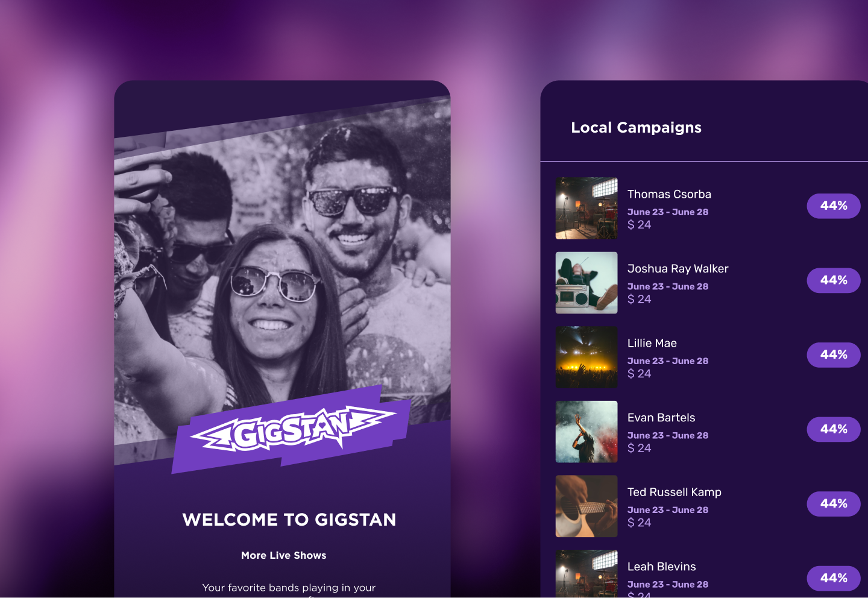Screen dimensions: 868x598
Task: Select the More Live Shows heading
Action: coord(283,555)
